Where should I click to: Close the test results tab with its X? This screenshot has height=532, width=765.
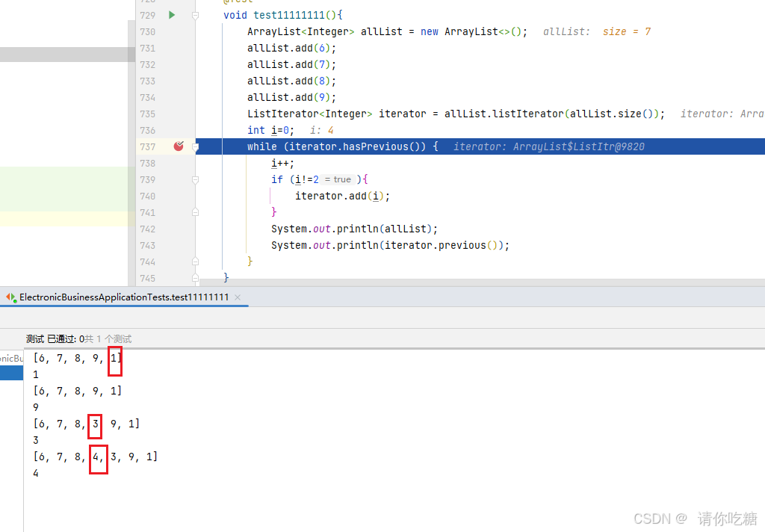click(x=237, y=297)
